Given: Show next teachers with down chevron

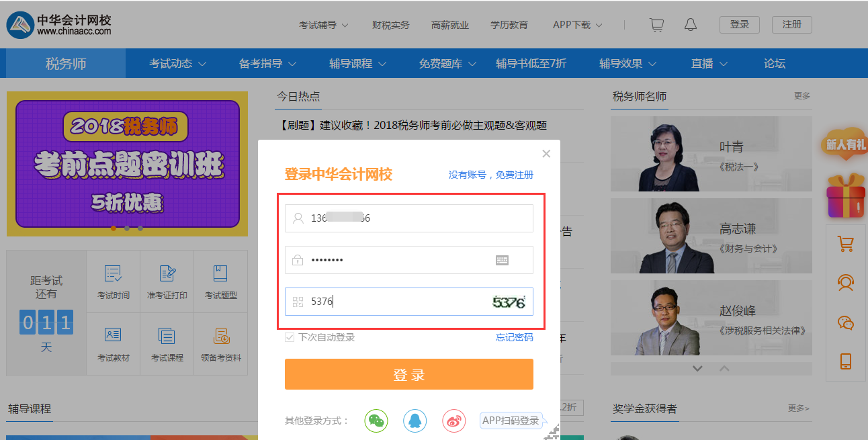Looking at the screenshot, I should coord(697,368).
